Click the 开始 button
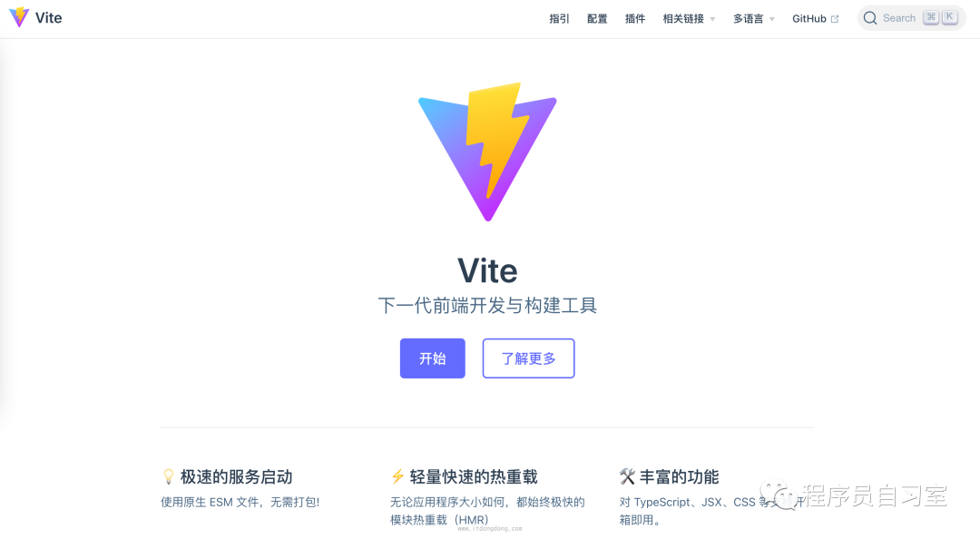This screenshot has width=980, height=539. pos(433,358)
